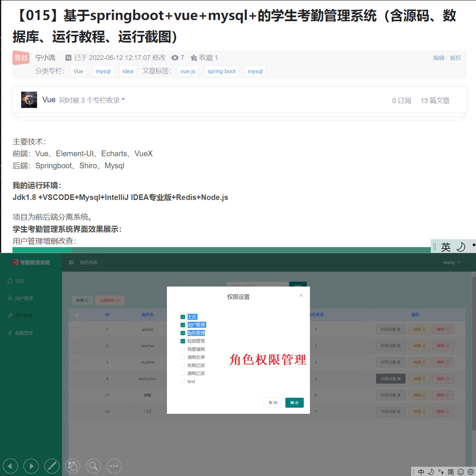Open the IME settings gear in system tray
This screenshot has height=476, width=476.
pos(470,472)
